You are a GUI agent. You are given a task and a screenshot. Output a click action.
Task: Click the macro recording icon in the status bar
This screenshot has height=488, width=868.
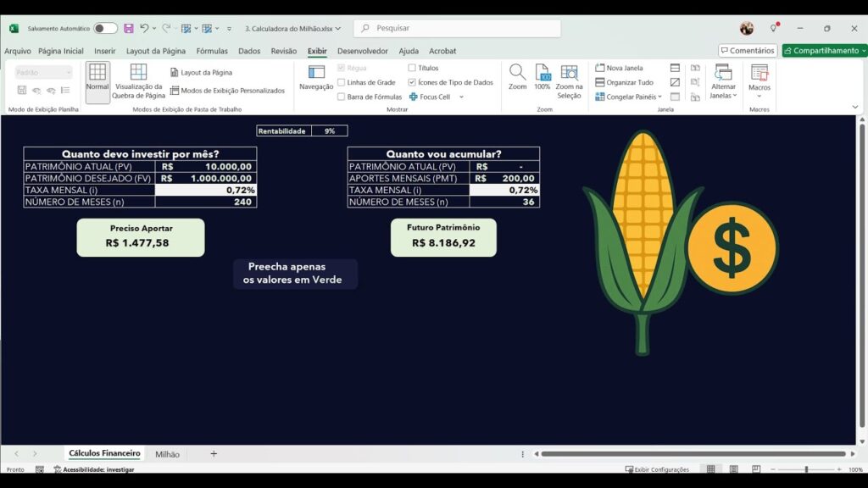39,469
